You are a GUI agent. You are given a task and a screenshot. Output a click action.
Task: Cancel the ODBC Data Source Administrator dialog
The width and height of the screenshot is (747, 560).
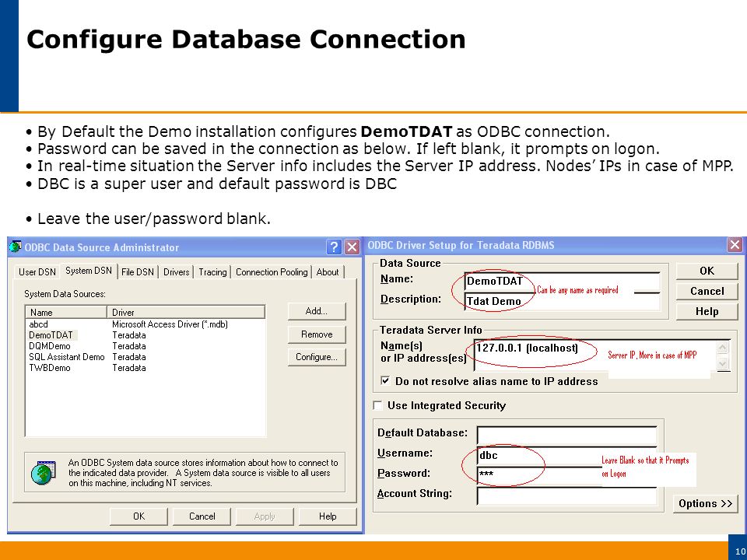202,516
